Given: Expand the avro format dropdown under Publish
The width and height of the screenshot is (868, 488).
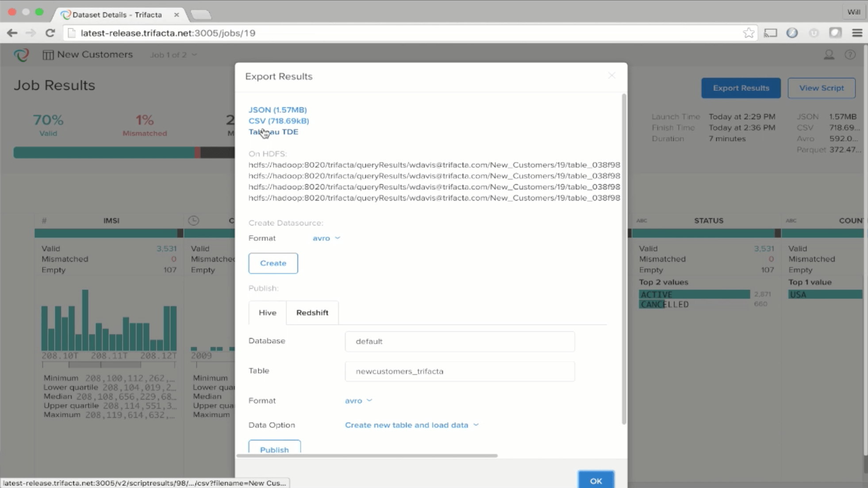Looking at the screenshot, I should click(358, 400).
